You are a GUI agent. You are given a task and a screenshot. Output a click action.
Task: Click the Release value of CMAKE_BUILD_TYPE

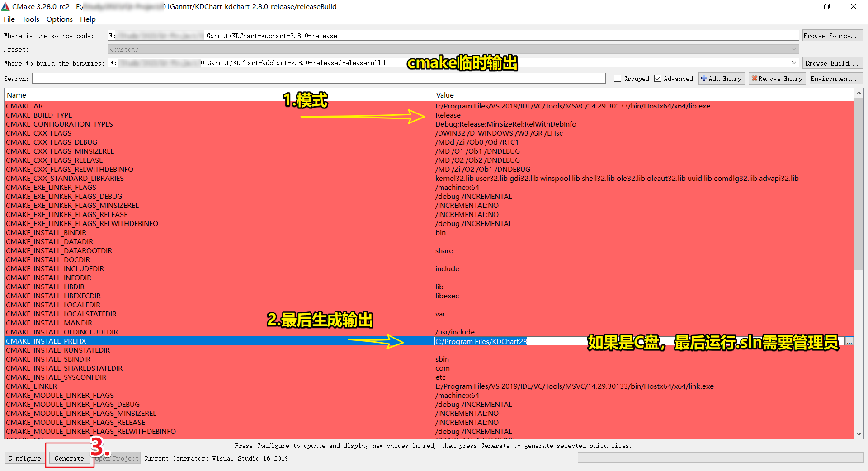coord(448,115)
